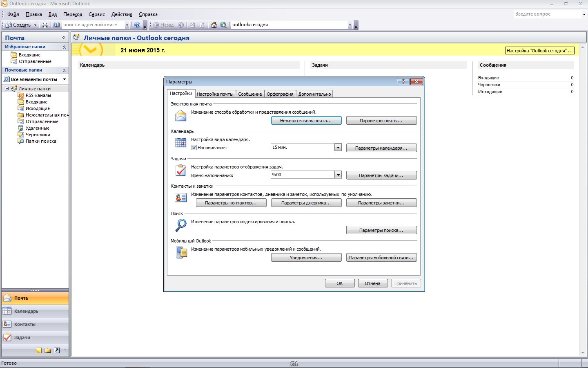Screen dimensions: 588x368
Task: Open the Справка menu
Action: pos(148,14)
